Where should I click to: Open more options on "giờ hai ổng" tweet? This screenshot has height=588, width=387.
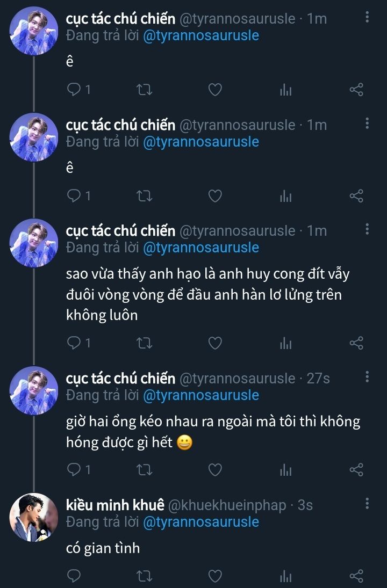(x=367, y=377)
